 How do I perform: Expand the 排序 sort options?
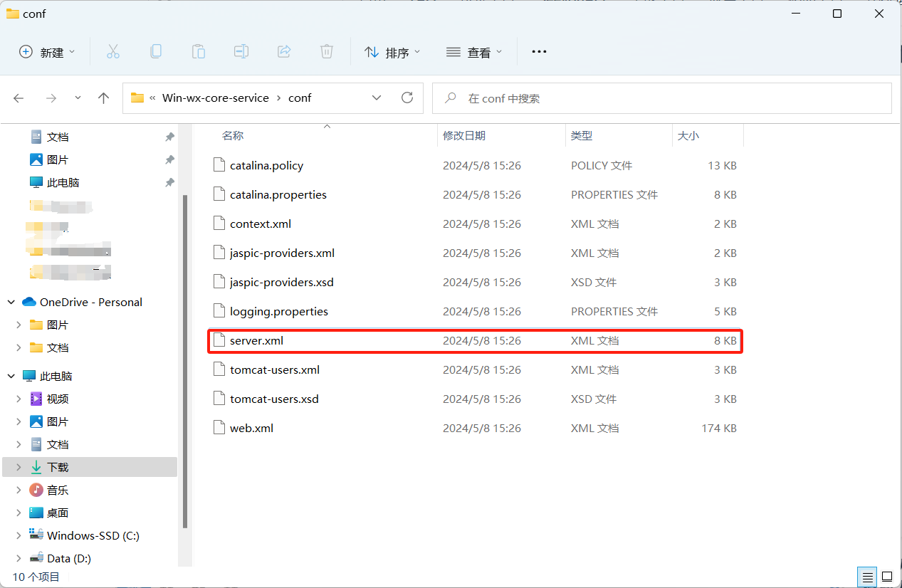tap(392, 52)
